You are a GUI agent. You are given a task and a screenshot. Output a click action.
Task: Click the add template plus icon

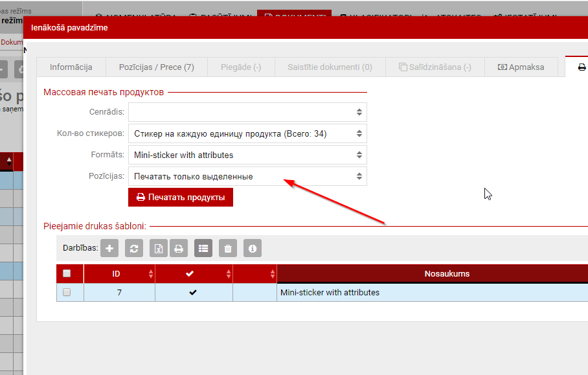coord(110,248)
